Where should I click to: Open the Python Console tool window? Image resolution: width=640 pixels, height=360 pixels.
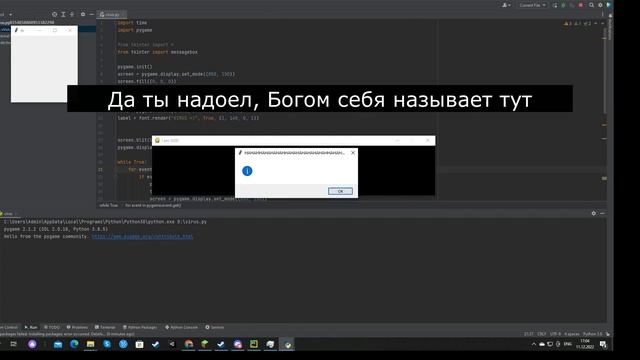pyautogui.click(x=182, y=327)
